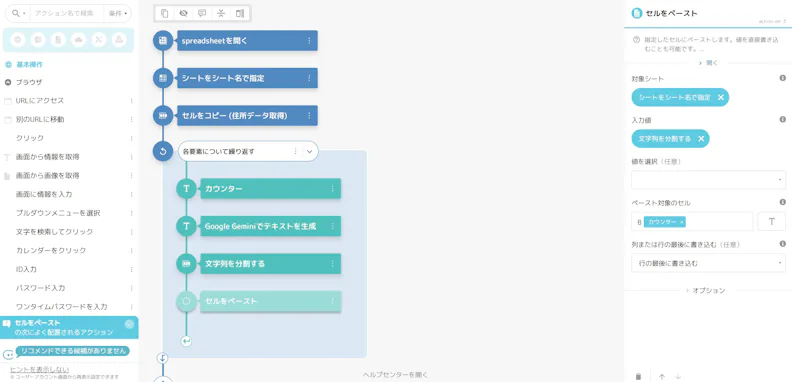792x382 pixels.
Task: Click the trash delete icon in properties panel
Action: pyautogui.click(x=638, y=376)
